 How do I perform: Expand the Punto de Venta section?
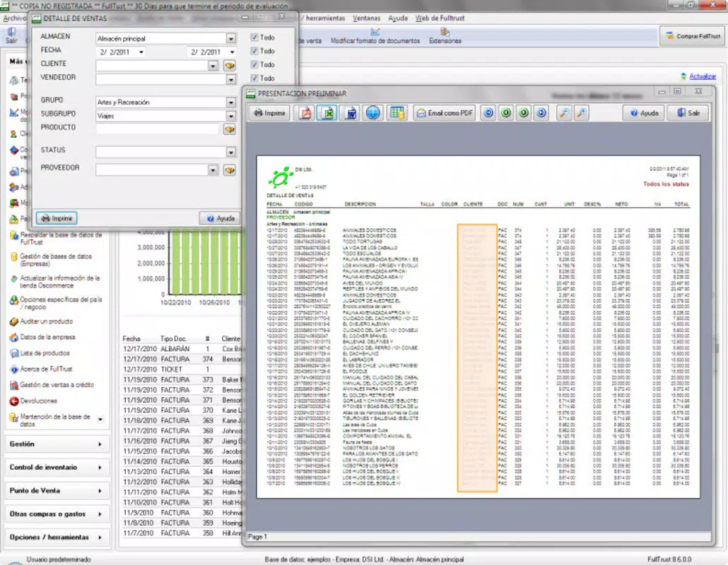click(57, 490)
